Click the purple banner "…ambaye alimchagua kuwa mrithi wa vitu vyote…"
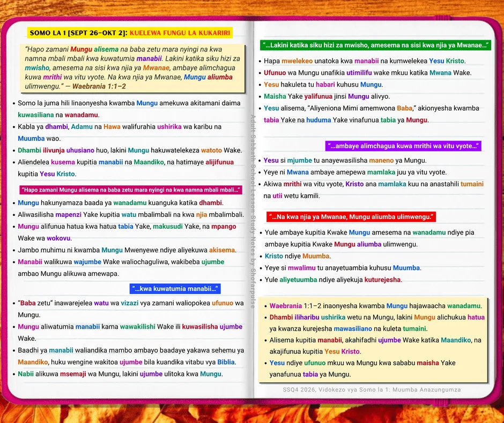The image size is (504, 423). coord(403,146)
